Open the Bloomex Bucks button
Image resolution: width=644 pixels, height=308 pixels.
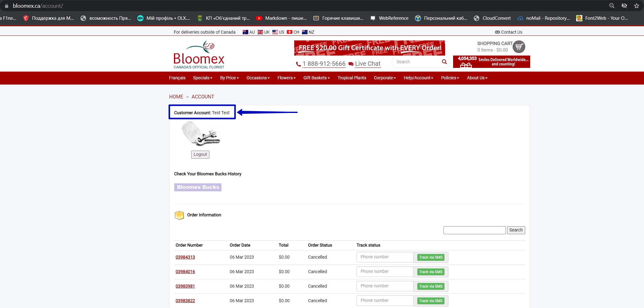point(198,187)
